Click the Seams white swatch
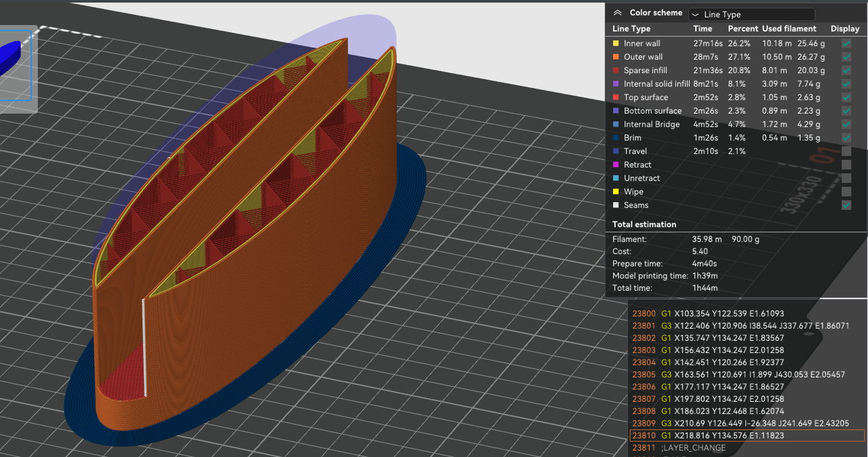Viewport: 868px width, 457px height. (616, 205)
